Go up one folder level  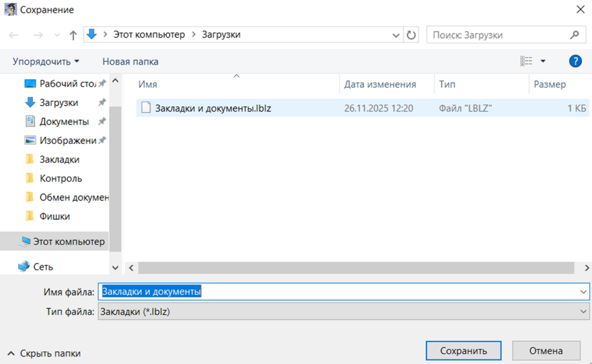coord(73,35)
